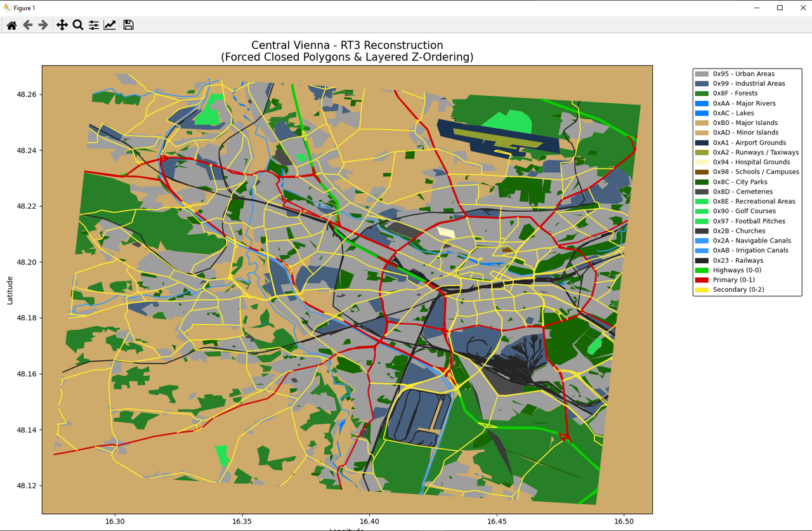Click the 48.20 latitude tick label
Viewport: 812px width, 531px height.
coord(27,262)
